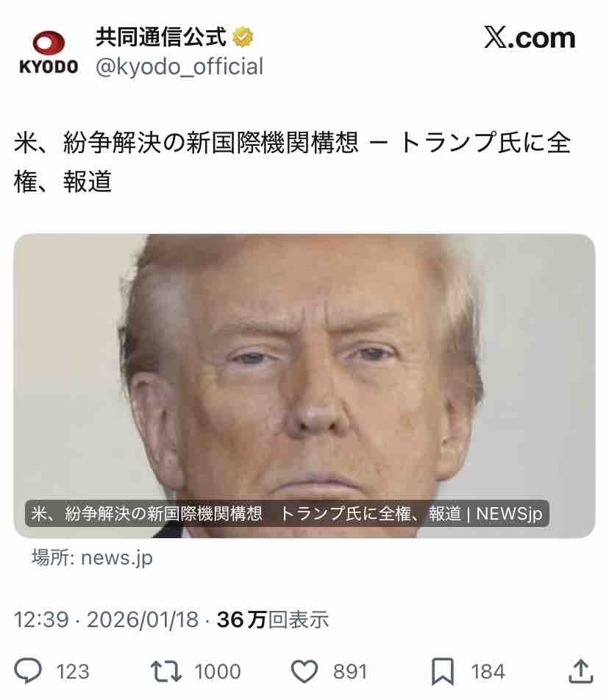Open the reply comment icon
Screen dimensions: 609x700
(28, 671)
